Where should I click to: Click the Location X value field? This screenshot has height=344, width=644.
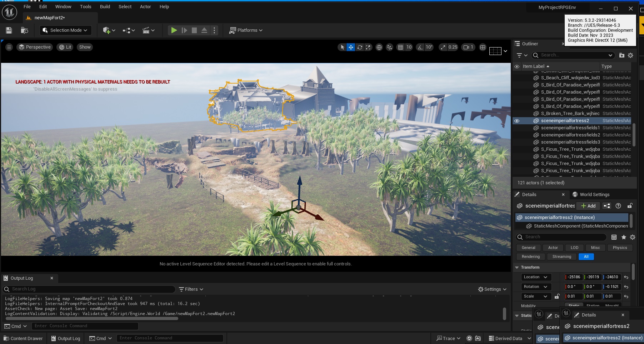click(x=574, y=277)
